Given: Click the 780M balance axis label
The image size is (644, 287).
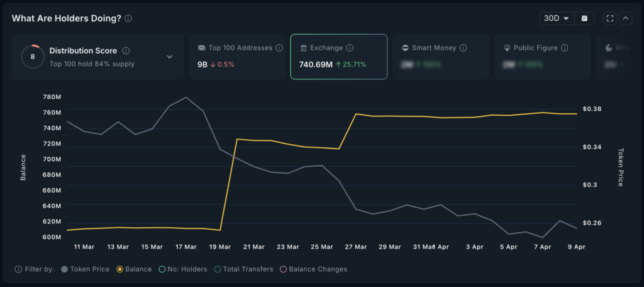Looking at the screenshot, I should click(52, 97).
